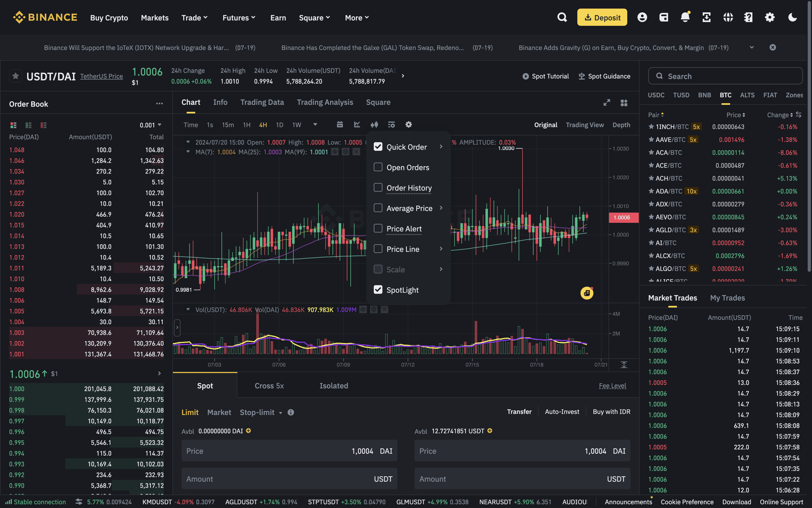Show combined buy and sell order book view

click(14, 125)
